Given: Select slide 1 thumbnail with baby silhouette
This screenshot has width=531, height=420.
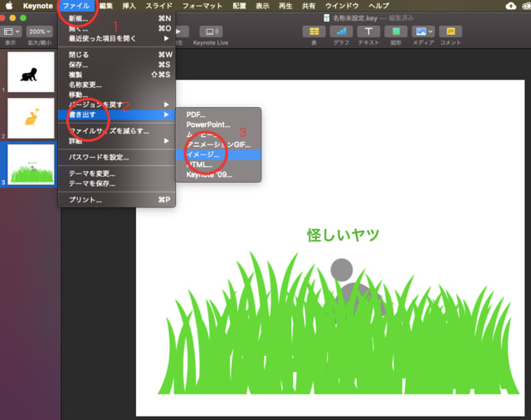Looking at the screenshot, I should point(31,71).
